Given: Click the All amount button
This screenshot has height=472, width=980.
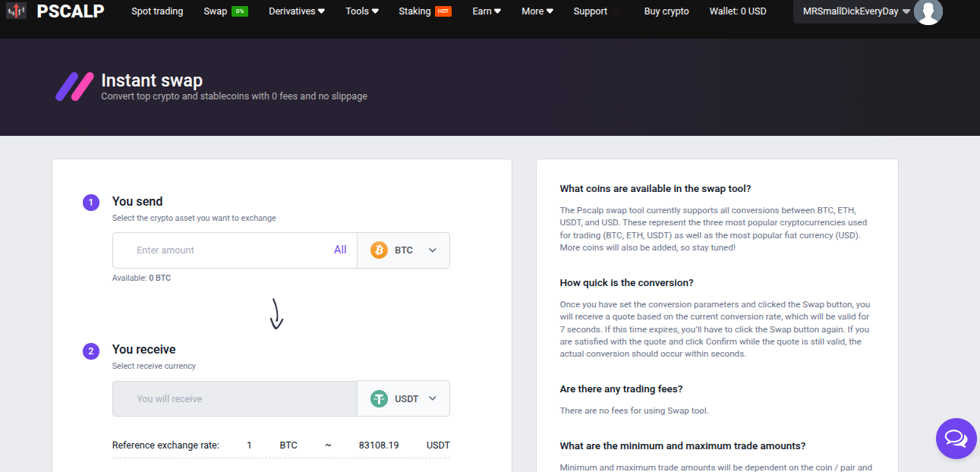Looking at the screenshot, I should [340, 250].
